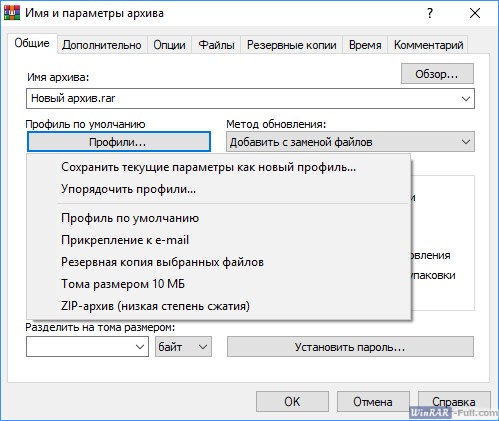Choose ZIP-архив низкая степень сжатия profile

point(155,306)
